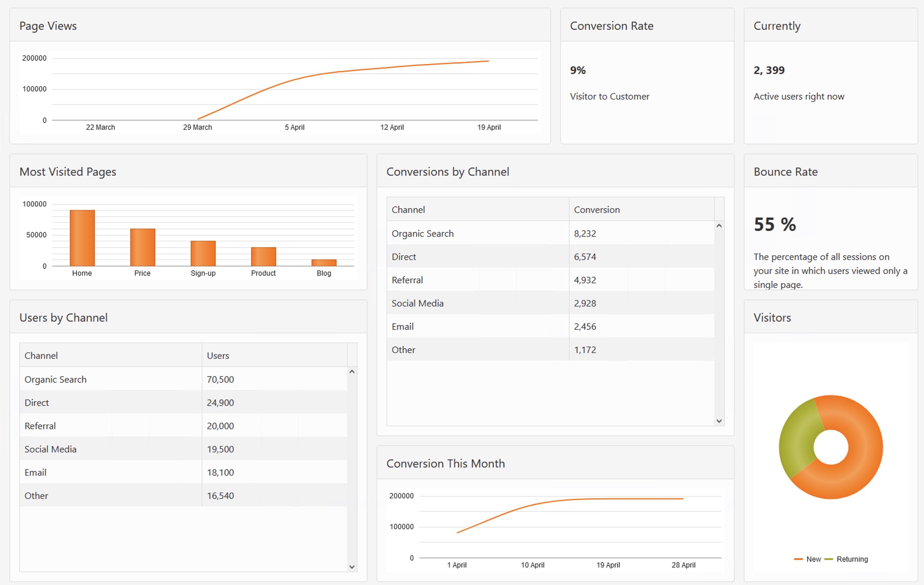This screenshot has width=924, height=585.
Task: Click scroll-down arrow in Users by Channel table
Action: click(352, 567)
